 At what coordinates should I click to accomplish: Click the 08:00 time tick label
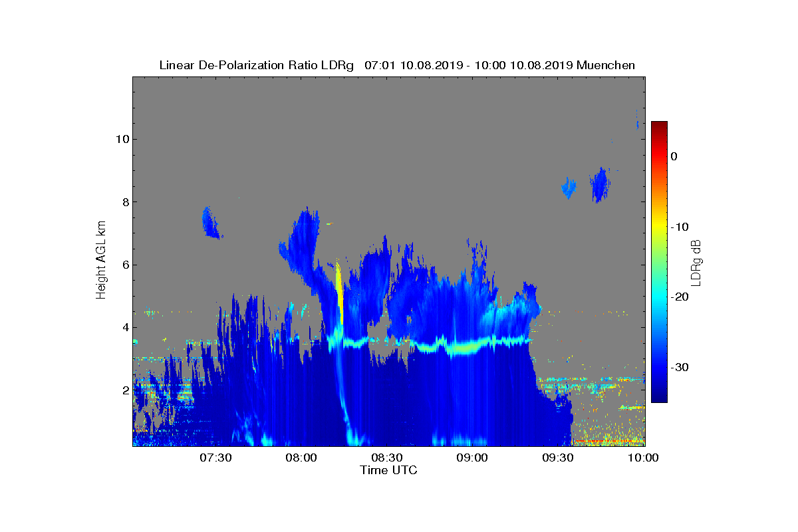[x=301, y=458]
